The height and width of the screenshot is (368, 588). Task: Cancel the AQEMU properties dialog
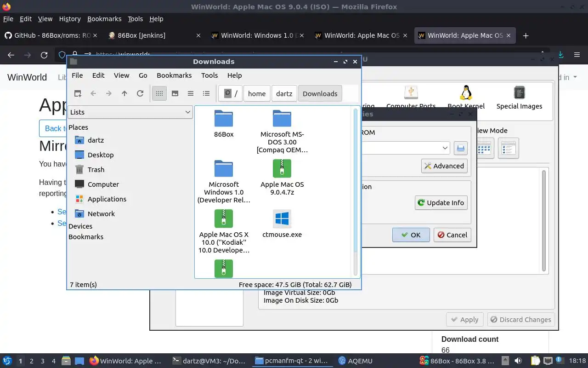click(452, 235)
